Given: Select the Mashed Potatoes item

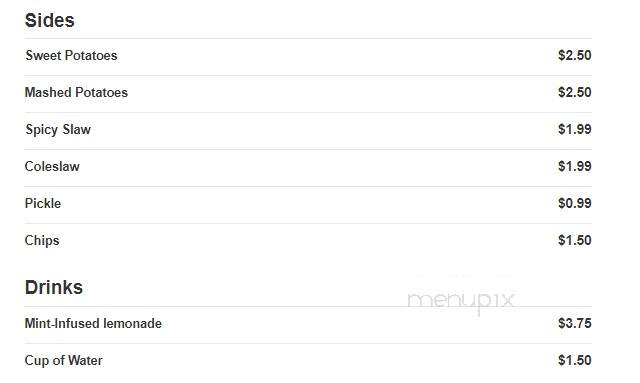Looking at the screenshot, I should click(76, 92).
